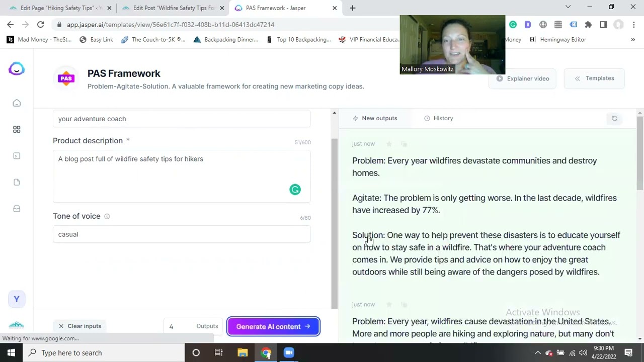Open the Easy Link bookmark
The width and height of the screenshot is (644, 362).
click(96, 40)
